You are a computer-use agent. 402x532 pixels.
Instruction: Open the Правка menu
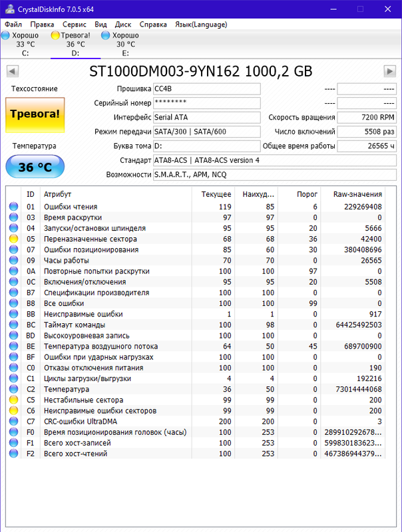tap(42, 25)
